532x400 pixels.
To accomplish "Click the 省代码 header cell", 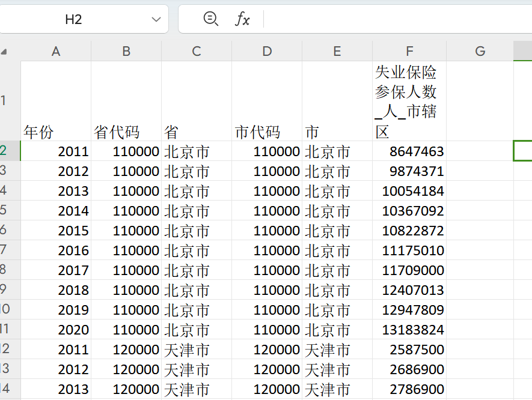I will pyautogui.click(x=126, y=101).
